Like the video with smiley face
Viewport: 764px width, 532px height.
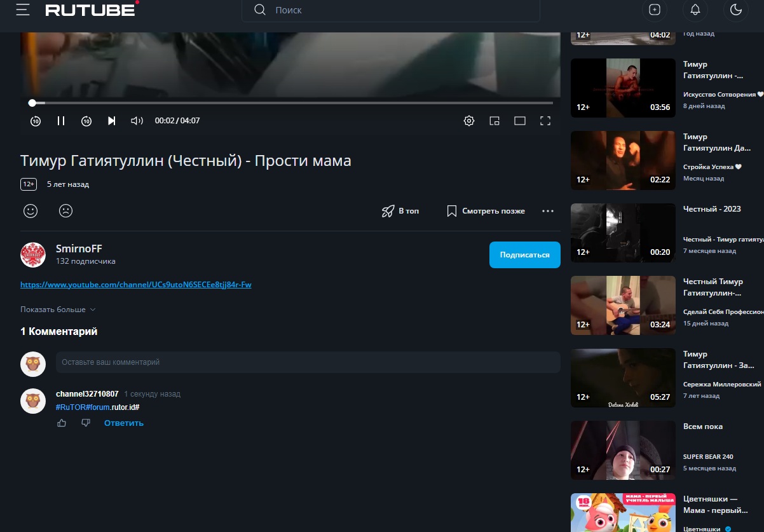point(30,210)
